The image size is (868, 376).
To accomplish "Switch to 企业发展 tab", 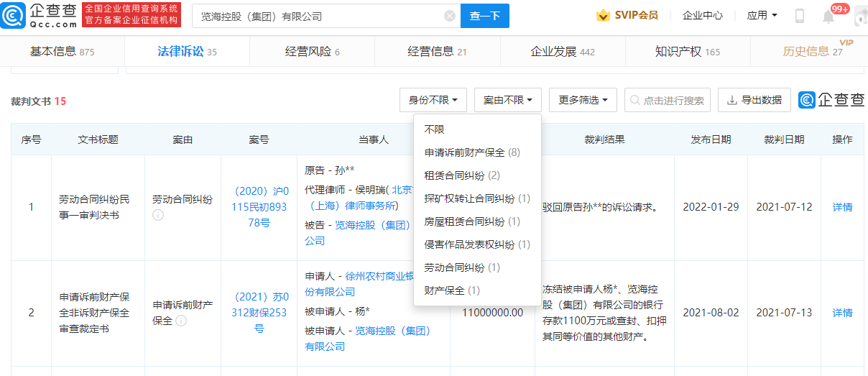I will 562,52.
